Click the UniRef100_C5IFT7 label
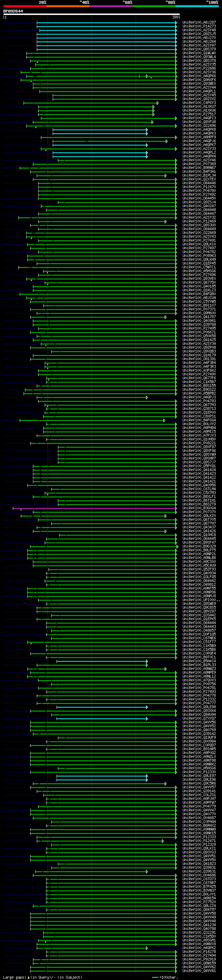Image resolution: width=222 pixels, height=980 pixels. pyautogui.click(x=199, y=642)
